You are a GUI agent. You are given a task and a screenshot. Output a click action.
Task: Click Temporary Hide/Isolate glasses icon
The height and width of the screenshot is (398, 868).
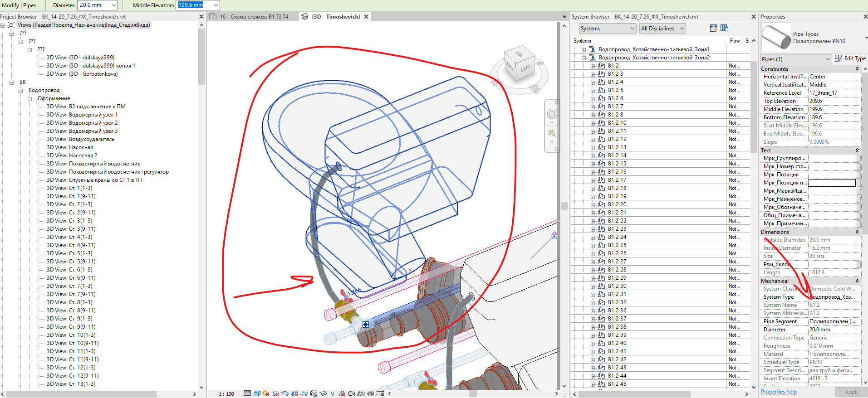pos(323,393)
